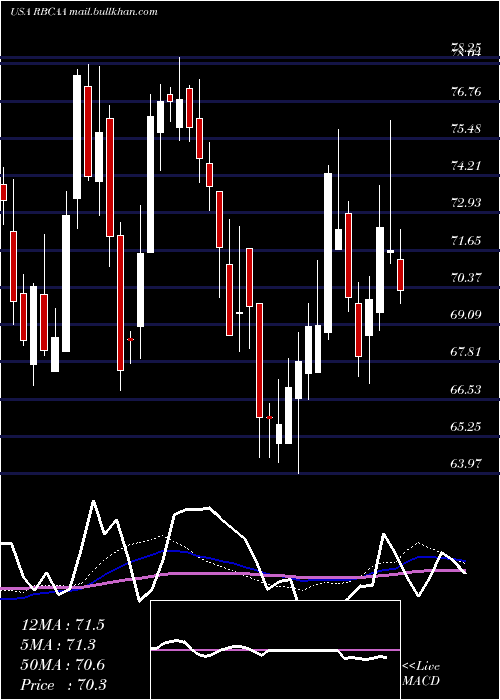Viewport: 500px width, 700px height.
Task: Click the 65.25 price axis label
Action: coord(466,427)
